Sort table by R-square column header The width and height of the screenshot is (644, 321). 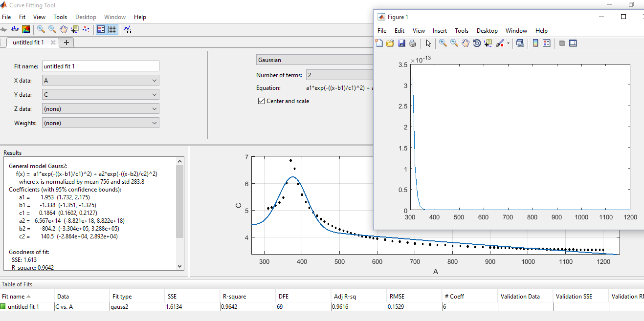coord(235,297)
